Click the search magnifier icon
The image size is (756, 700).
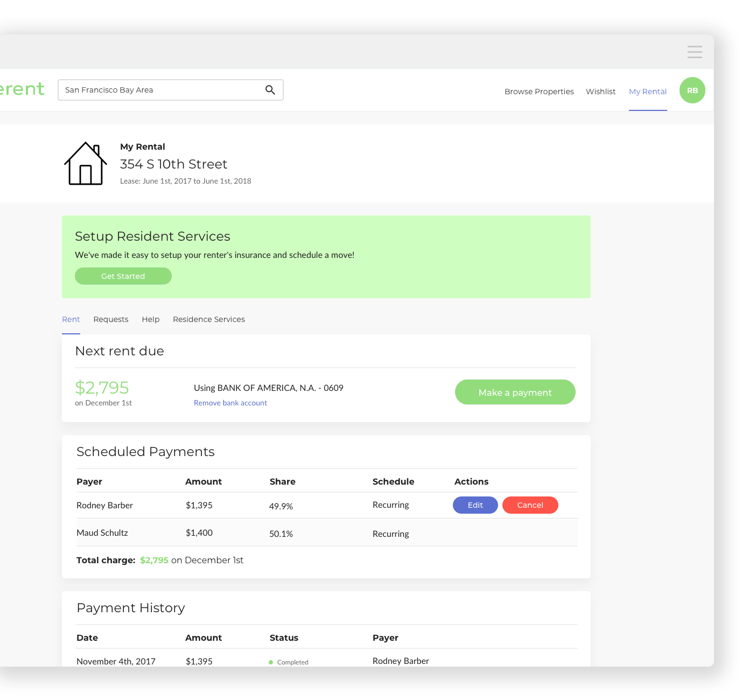270,90
